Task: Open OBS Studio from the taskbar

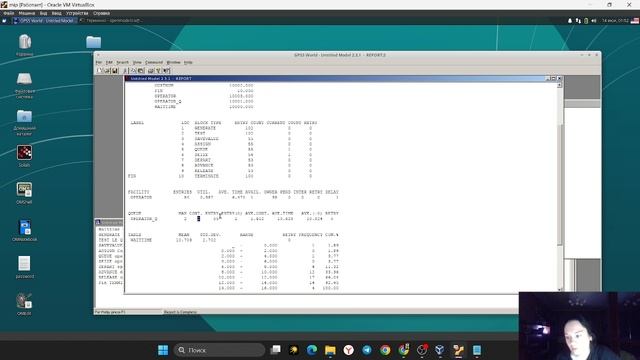Action: (422, 350)
